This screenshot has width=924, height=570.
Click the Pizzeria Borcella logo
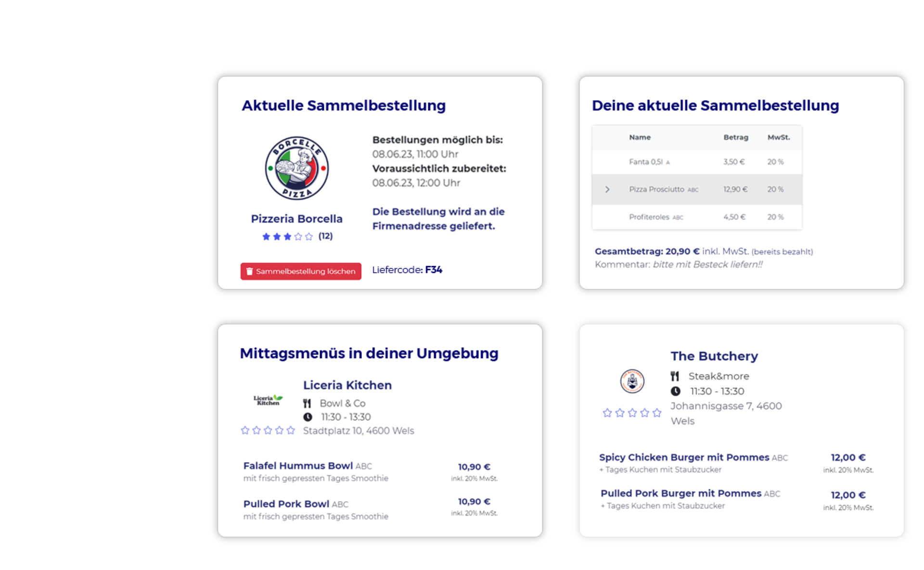click(297, 168)
